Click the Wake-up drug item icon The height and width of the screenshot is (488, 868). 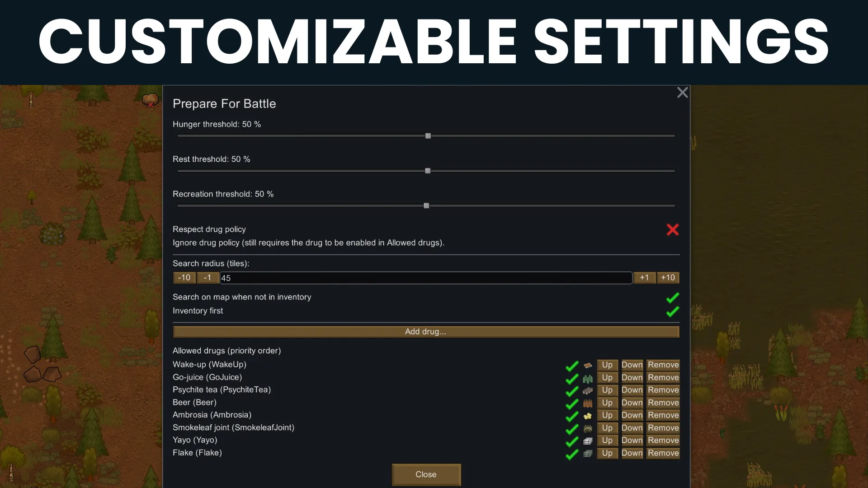[x=588, y=365]
